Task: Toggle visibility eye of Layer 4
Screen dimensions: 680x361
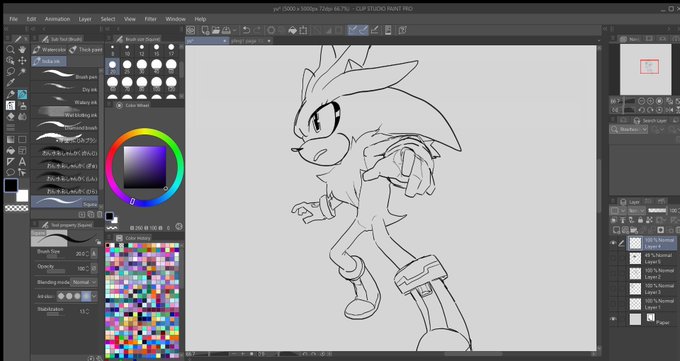Action: (613, 243)
